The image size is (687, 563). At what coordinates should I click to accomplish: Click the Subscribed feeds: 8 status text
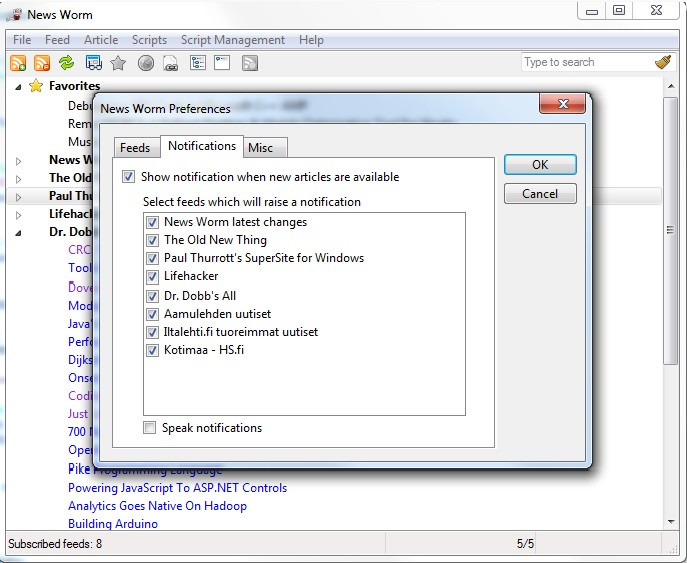[x=55, y=544]
